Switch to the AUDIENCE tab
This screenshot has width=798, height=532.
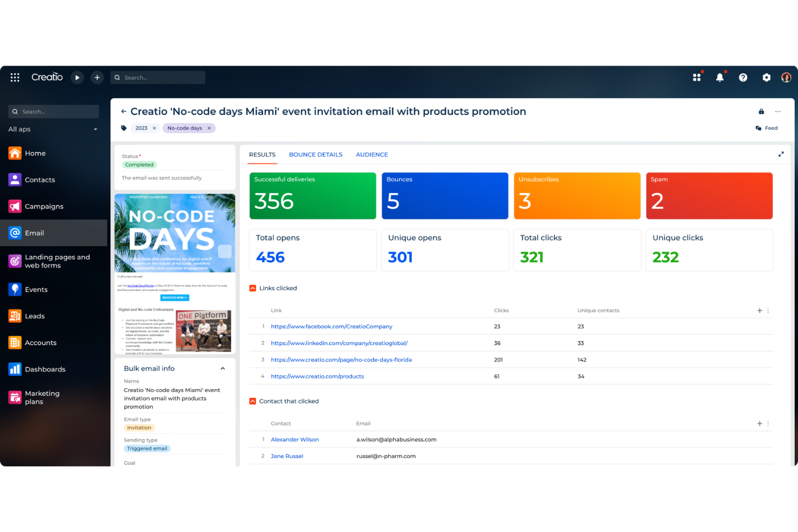372,155
